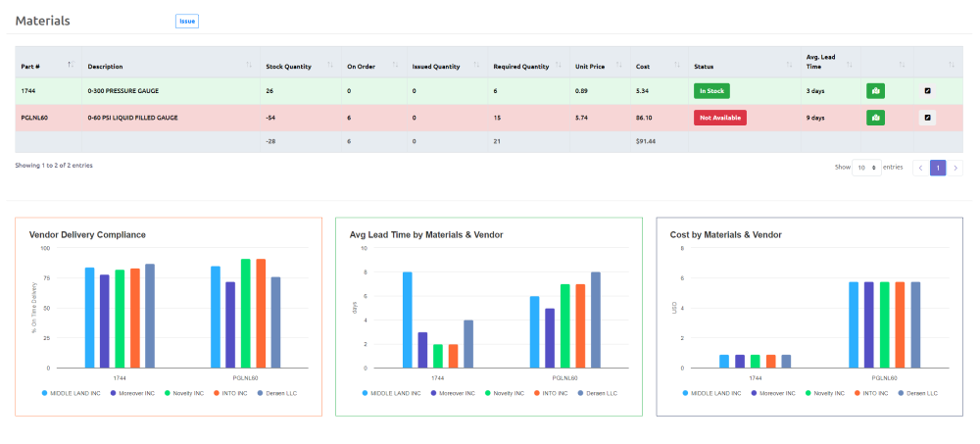Click the In Stock status badge

[x=711, y=91]
